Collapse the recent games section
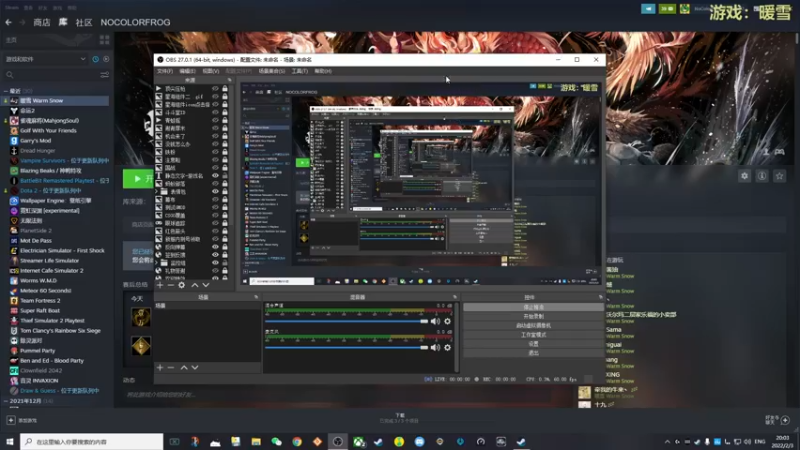This screenshot has width=800, height=450. [x=6, y=91]
